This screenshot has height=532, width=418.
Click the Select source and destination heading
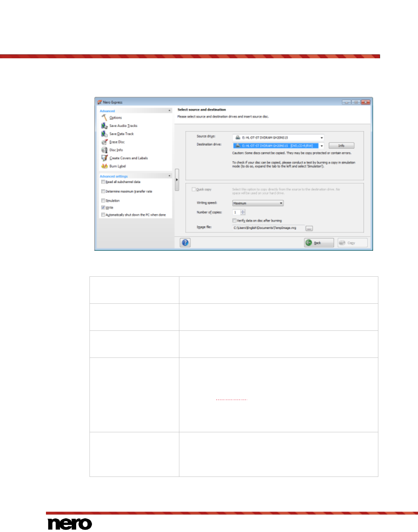(x=202, y=110)
